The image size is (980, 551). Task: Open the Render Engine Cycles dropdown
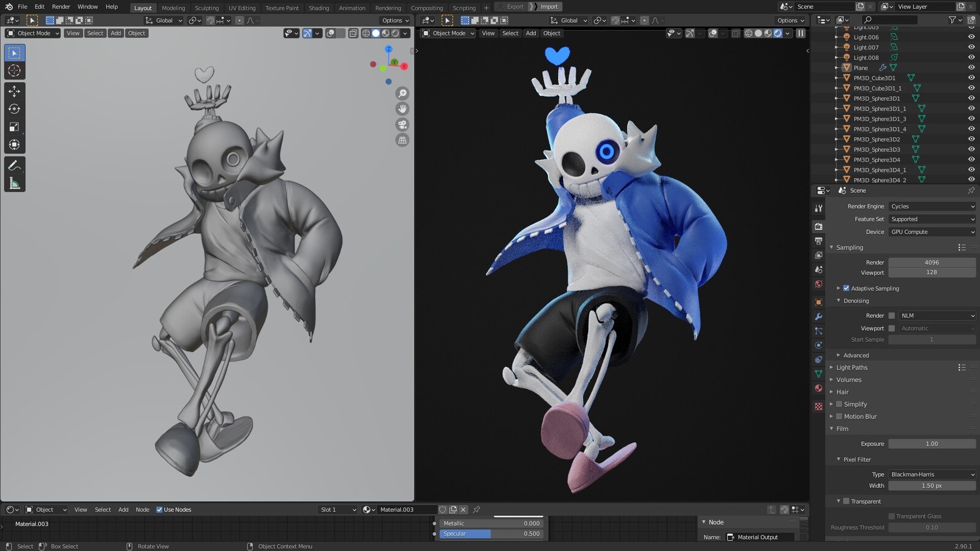[x=932, y=206]
